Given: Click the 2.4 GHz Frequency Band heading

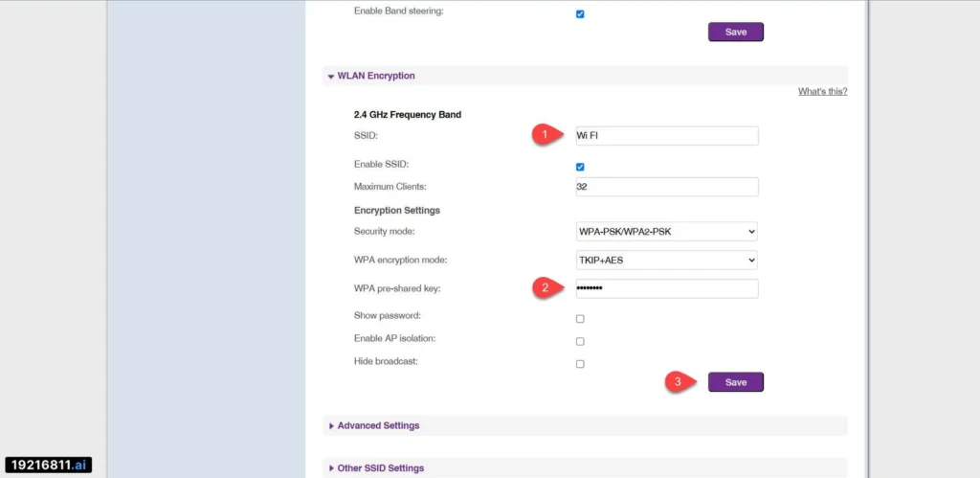Looking at the screenshot, I should pos(408,115).
